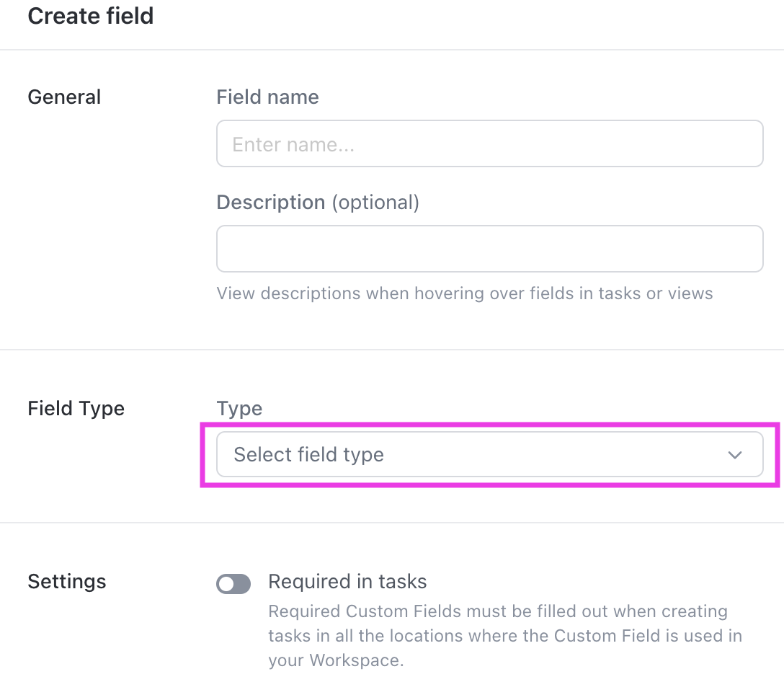The image size is (784, 682).
Task: Select the "Field Type" section label
Action: pyautogui.click(x=76, y=409)
